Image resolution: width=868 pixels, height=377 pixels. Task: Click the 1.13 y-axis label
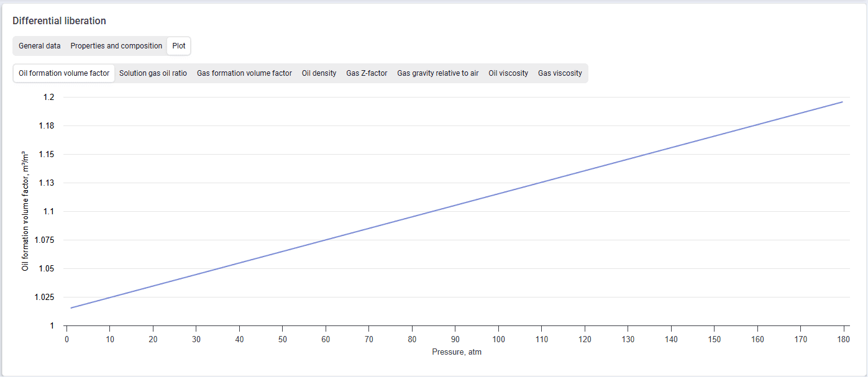pyautogui.click(x=47, y=183)
